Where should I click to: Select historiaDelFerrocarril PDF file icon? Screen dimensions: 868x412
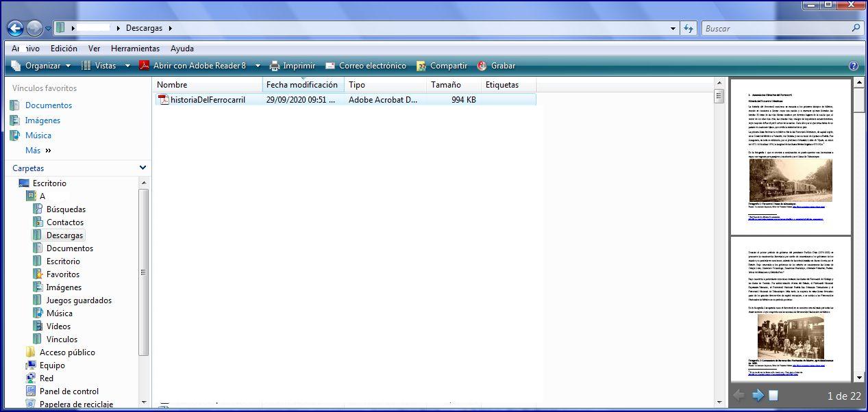pyautogui.click(x=164, y=100)
